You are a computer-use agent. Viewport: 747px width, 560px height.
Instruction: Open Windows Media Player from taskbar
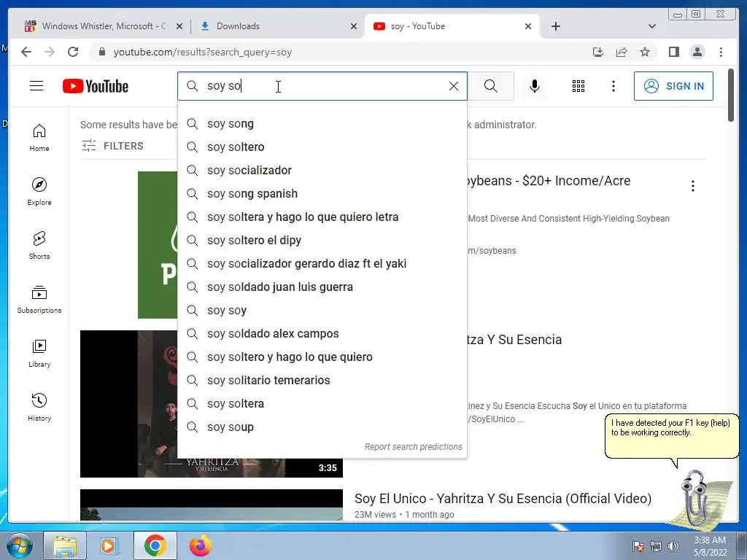click(x=109, y=545)
